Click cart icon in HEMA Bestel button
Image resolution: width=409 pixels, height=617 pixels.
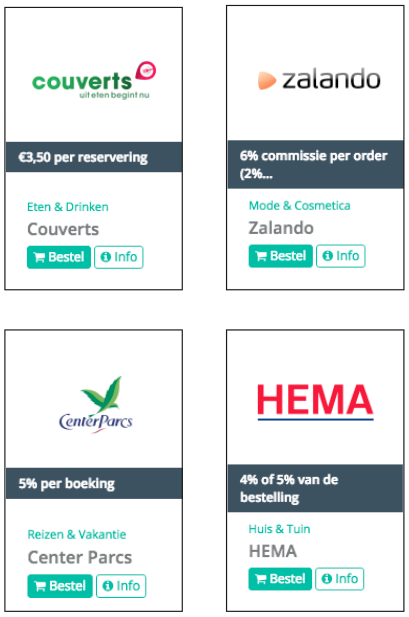pyautogui.click(x=261, y=579)
